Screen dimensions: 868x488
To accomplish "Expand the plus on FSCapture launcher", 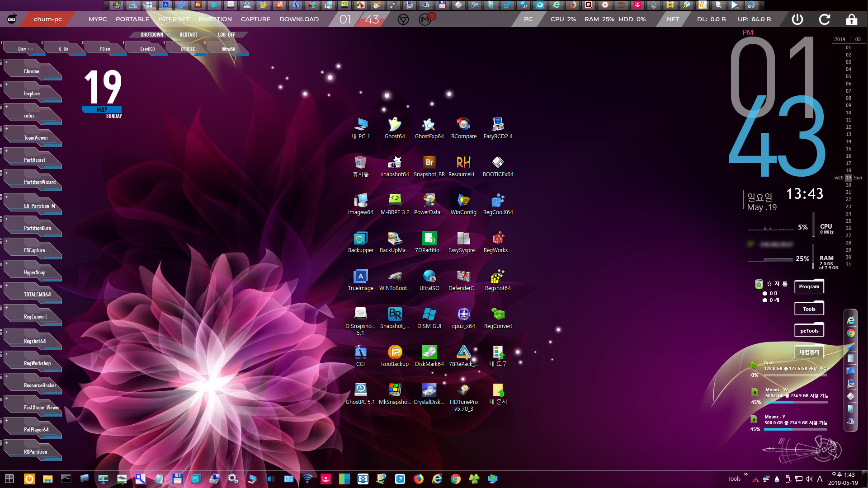I will (x=6, y=241).
